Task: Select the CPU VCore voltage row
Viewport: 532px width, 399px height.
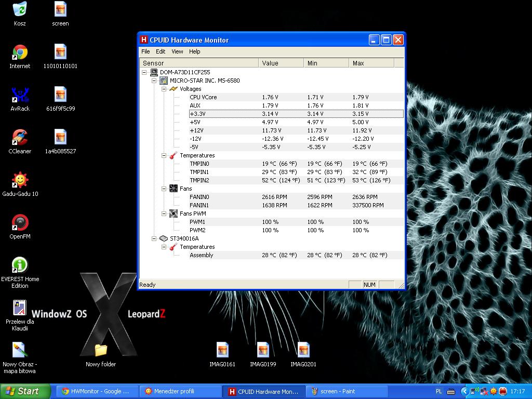Action: [x=296, y=97]
